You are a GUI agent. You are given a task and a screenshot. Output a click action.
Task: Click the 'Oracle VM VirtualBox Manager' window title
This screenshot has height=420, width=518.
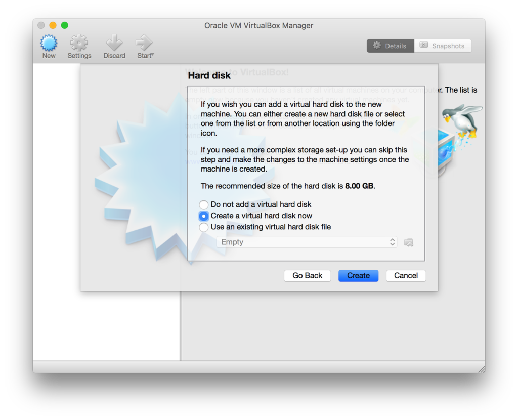[x=258, y=25]
